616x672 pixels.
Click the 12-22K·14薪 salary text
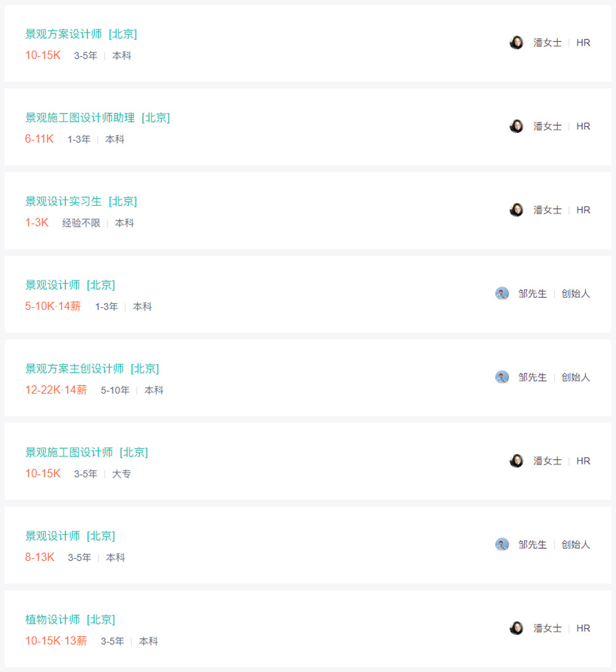click(x=56, y=390)
